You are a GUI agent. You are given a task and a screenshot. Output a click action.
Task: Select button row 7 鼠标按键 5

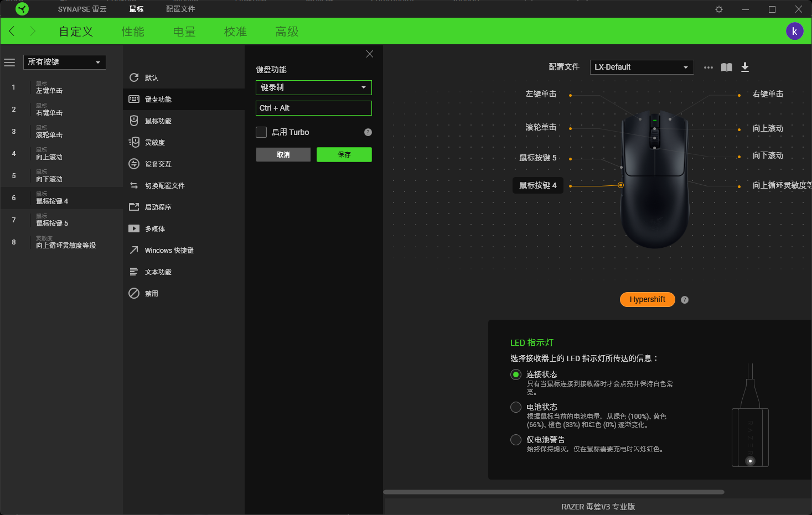coord(61,220)
